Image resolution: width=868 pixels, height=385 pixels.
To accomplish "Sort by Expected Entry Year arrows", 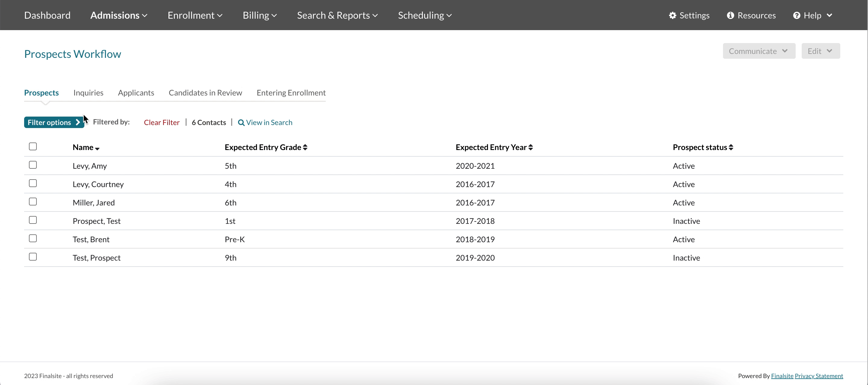I will [530, 147].
